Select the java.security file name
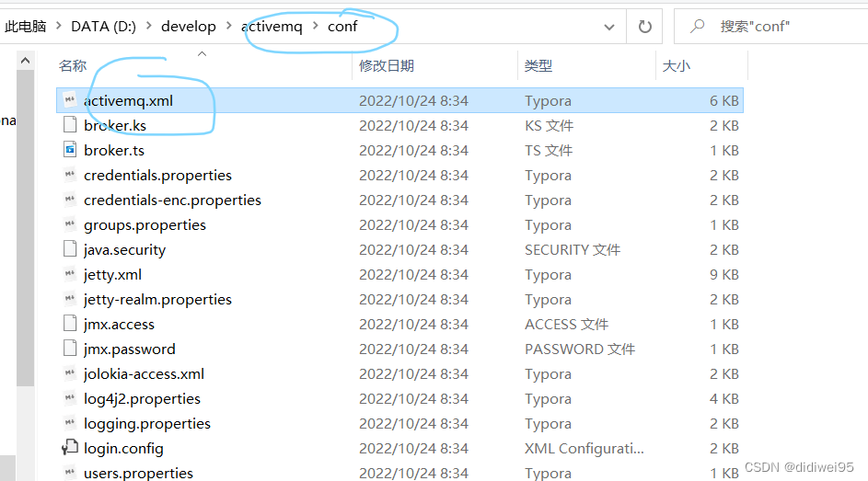The width and height of the screenshot is (868, 481). 124,250
